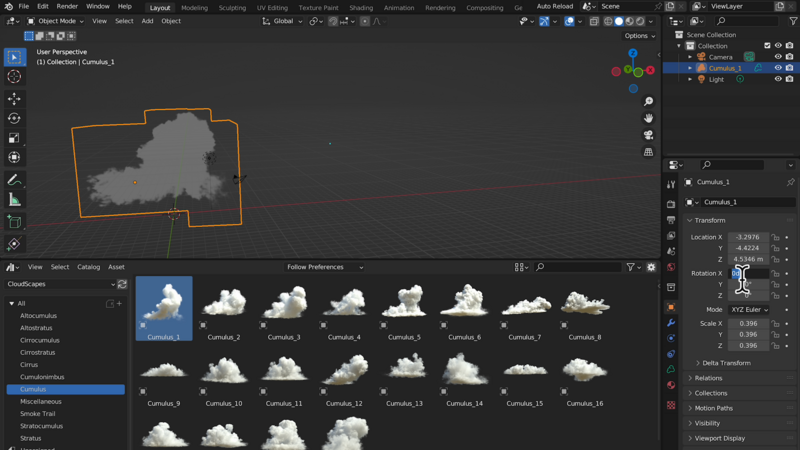800x450 pixels.
Task: Hide Light via eye icon
Action: pos(778,79)
